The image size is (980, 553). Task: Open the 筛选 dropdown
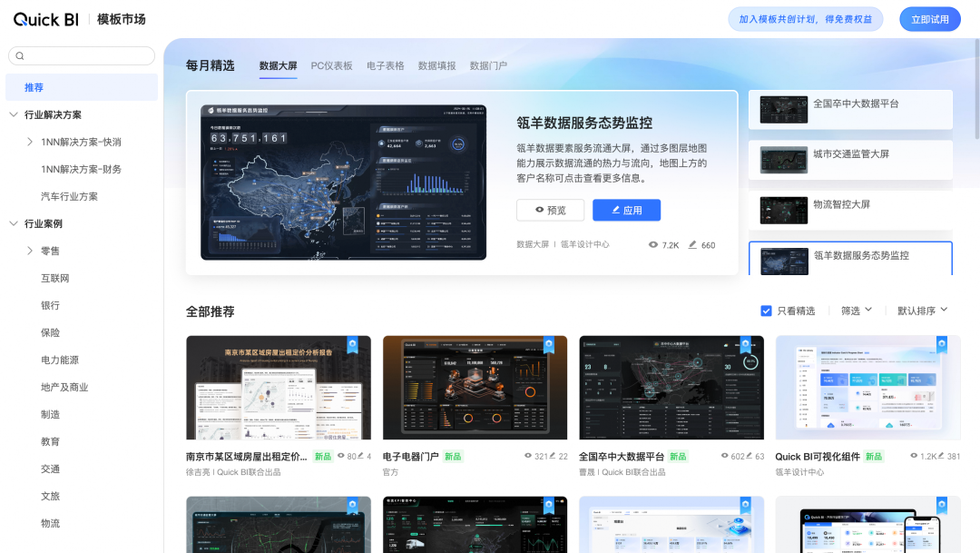pos(857,311)
